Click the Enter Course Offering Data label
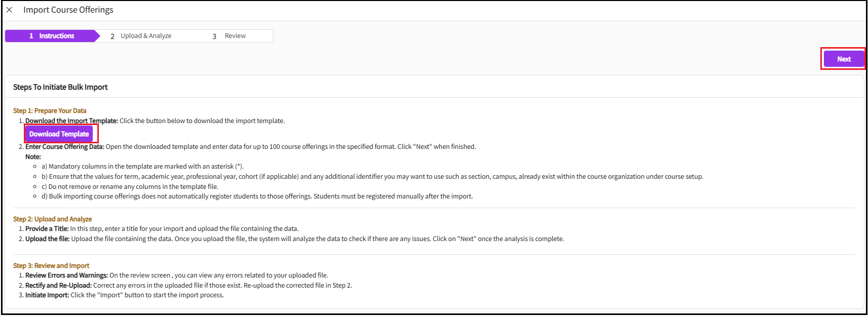868x317 pixels. pos(64,146)
